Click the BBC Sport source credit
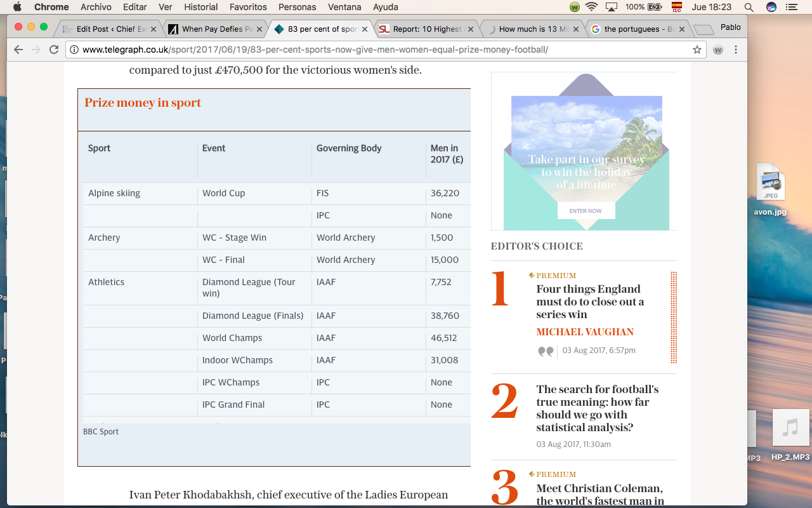The width and height of the screenshot is (812, 508). [x=101, y=432]
